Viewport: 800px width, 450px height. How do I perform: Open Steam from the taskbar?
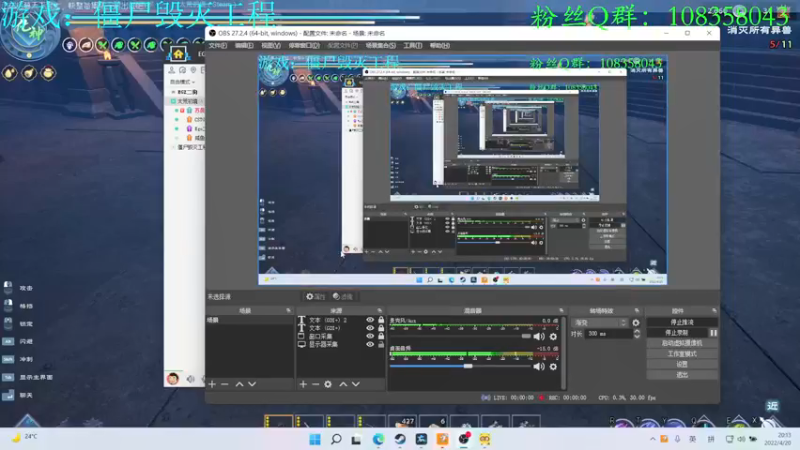(399, 439)
